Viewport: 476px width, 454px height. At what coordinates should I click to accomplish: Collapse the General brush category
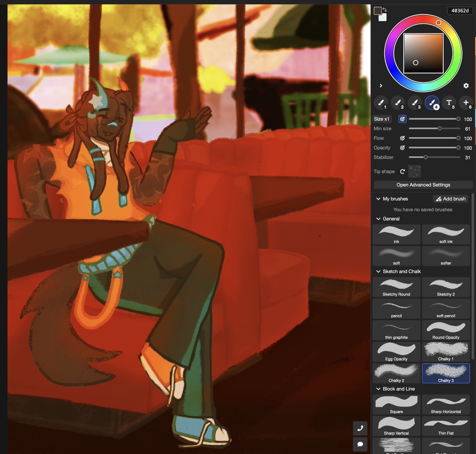[378, 218]
